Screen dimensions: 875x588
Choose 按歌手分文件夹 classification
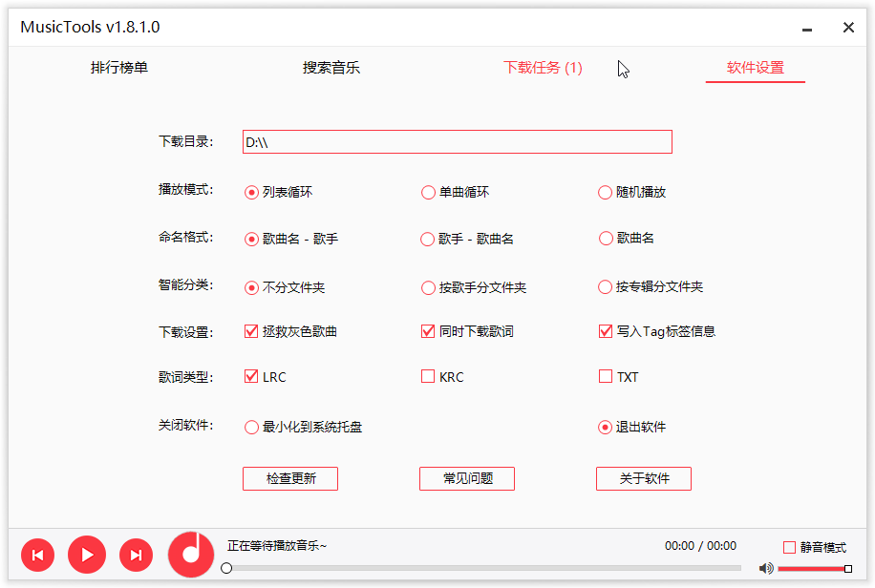point(428,287)
